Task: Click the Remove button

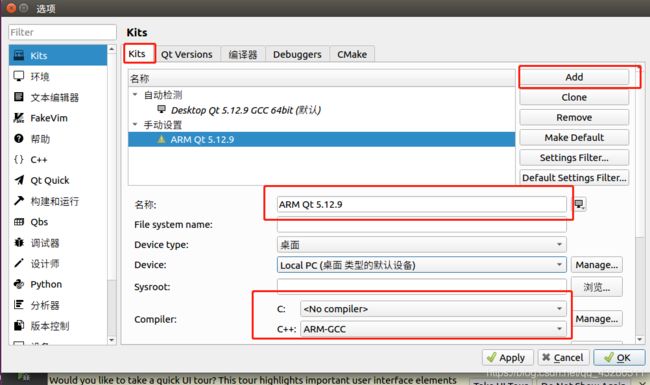Action: pos(574,118)
